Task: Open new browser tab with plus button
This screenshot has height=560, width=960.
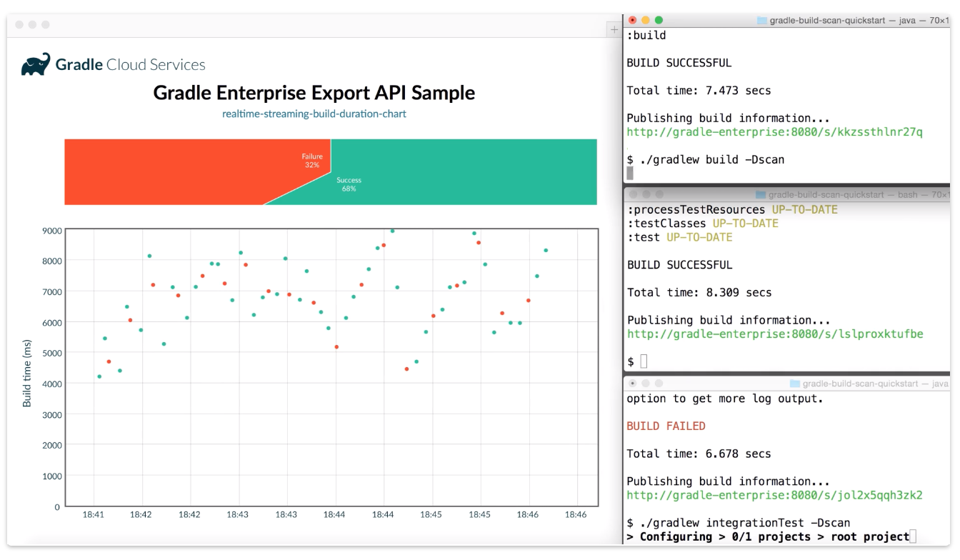Action: click(614, 29)
